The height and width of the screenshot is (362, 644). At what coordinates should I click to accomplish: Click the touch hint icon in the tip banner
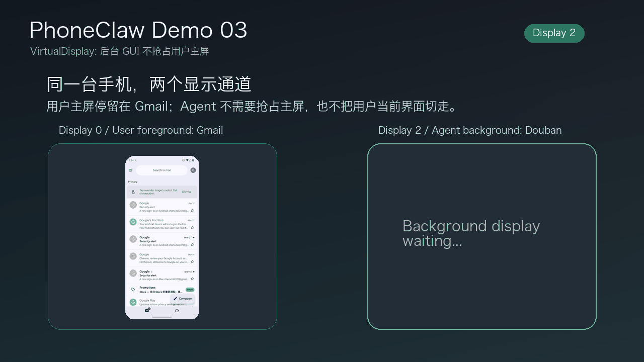(133, 192)
